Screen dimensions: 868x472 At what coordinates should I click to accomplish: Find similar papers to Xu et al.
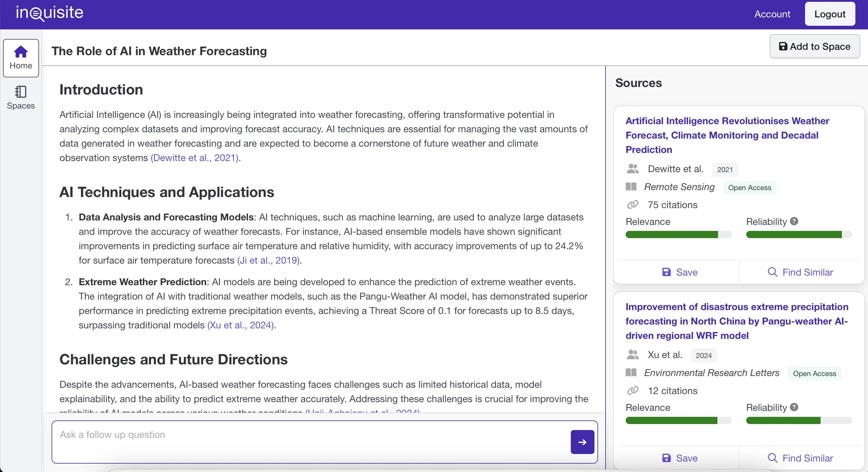[x=800, y=458]
